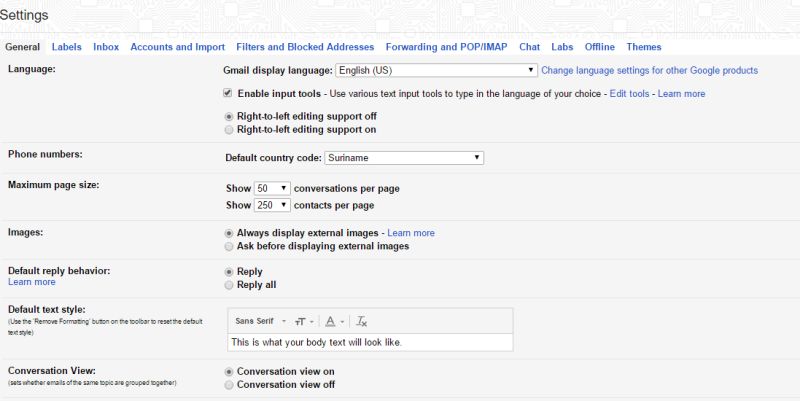Open Default country code dropdown

pos(404,158)
